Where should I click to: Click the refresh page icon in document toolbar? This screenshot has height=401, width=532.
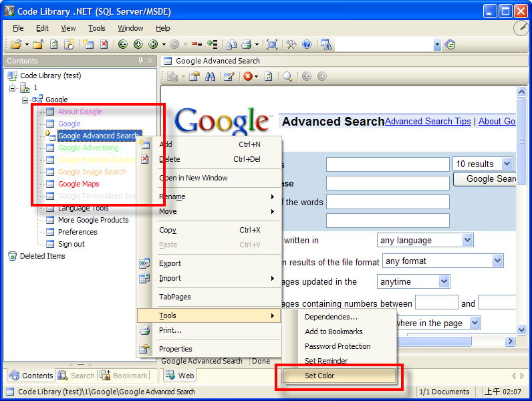tap(269, 77)
